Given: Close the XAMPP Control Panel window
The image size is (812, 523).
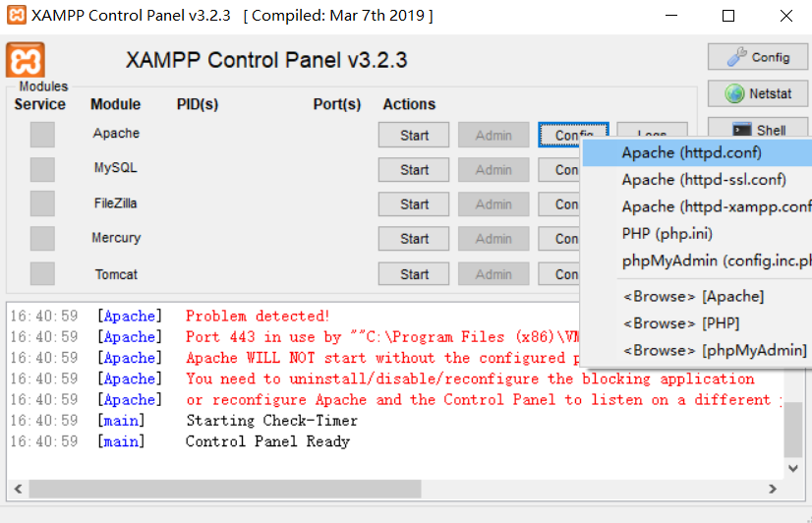Looking at the screenshot, I should [x=786, y=16].
